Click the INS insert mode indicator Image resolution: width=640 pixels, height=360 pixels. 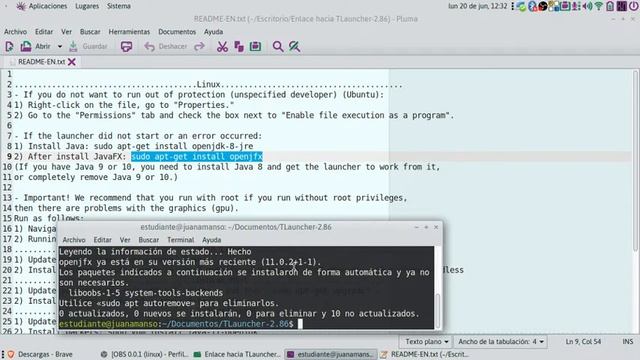pos(628,341)
